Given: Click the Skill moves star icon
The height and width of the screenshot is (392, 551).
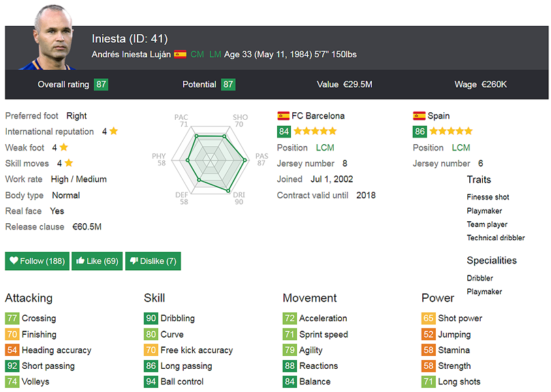Looking at the screenshot, I should coord(69,163).
